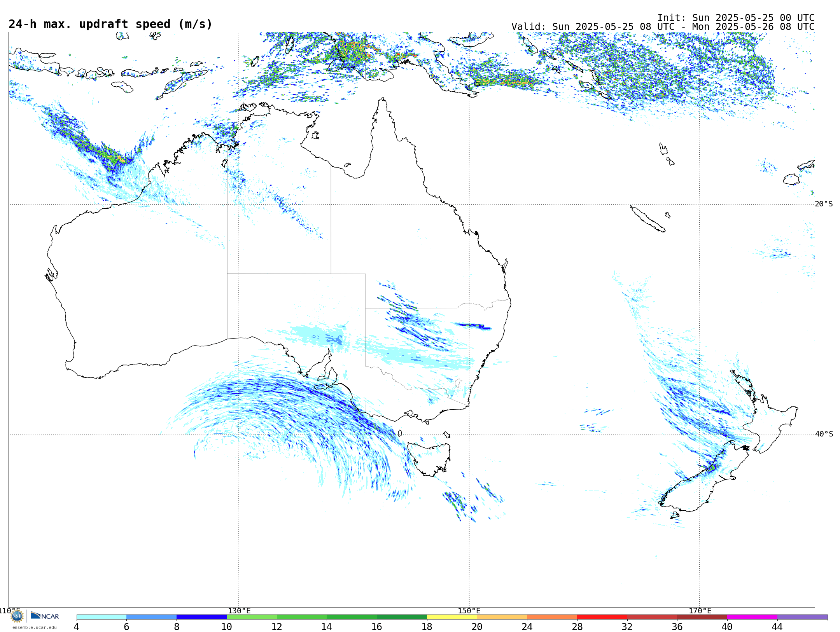Click the colorbar tick label '18'

coord(427,627)
